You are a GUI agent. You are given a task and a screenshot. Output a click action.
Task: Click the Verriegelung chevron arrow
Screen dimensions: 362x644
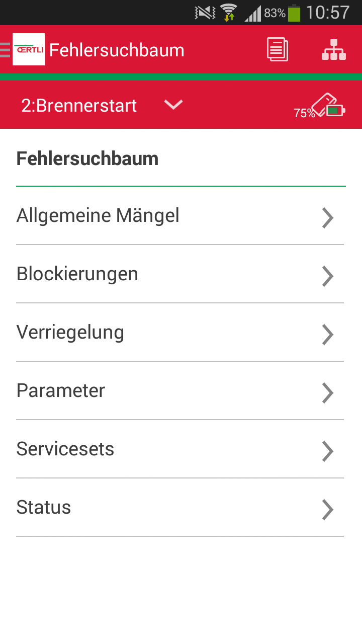[x=328, y=335]
